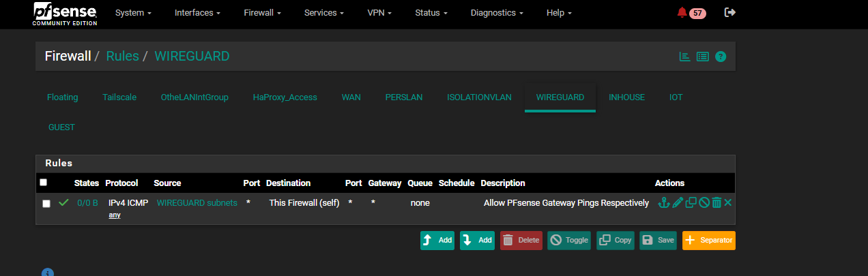This screenshot has height=276, width=868.
Task: Disable the rule with the ban icon
Action: 704,202
